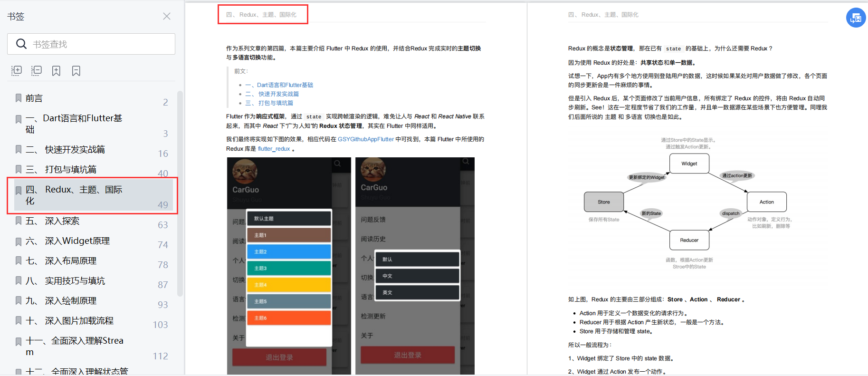Click the bookmark search field
This screenshot has width=868, height=376.
pos(91,44)
